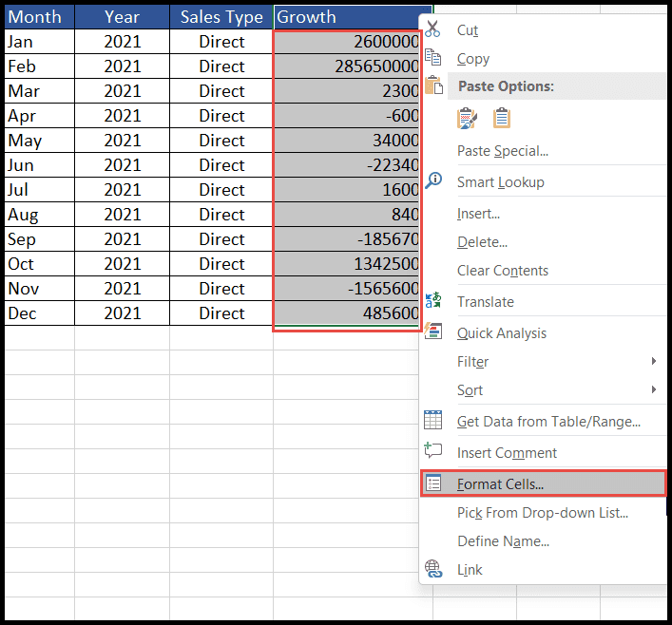Expand the Sort submenu arrow

(654, 389)
